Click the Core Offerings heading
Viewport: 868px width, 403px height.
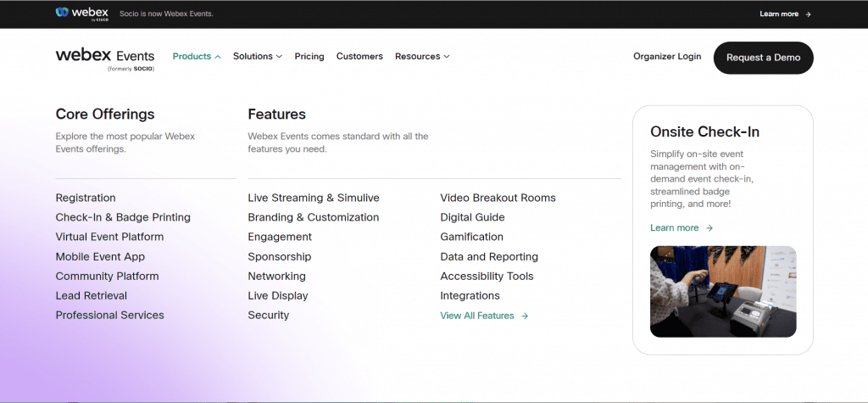pyautogui.click(x=105, y=115)
